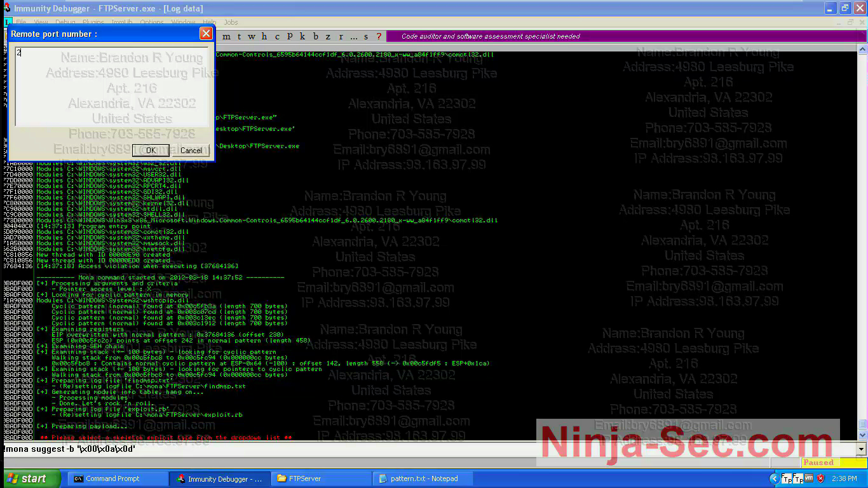Expand hidden system tray icons chevron
868x488 pixels.
point(775,478)
